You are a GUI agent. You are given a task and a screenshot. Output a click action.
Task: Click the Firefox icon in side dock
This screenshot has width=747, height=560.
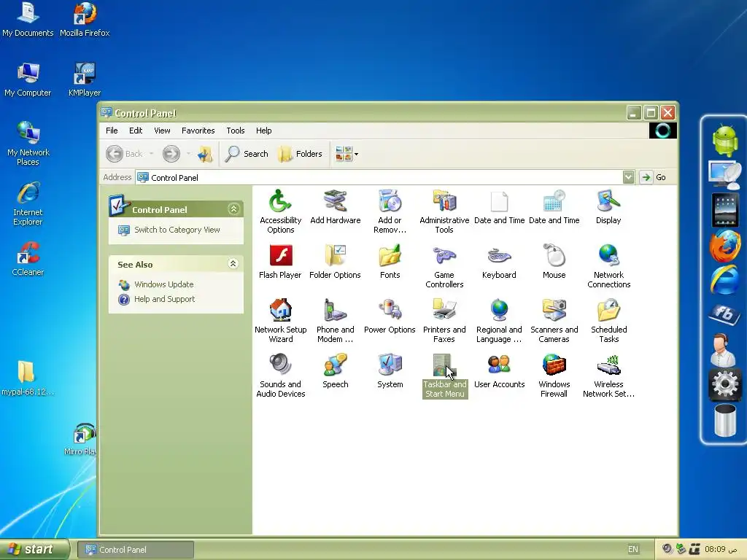click(724, 246)
